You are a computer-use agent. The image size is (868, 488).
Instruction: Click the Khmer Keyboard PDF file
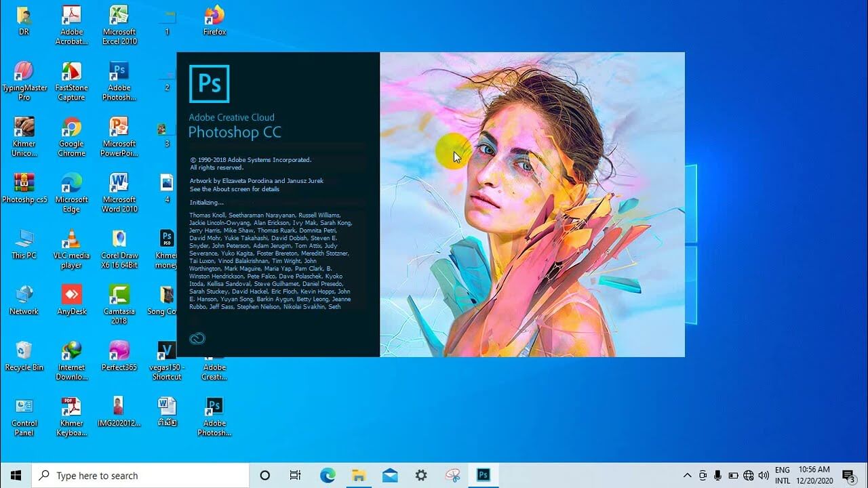pos(71,417)
